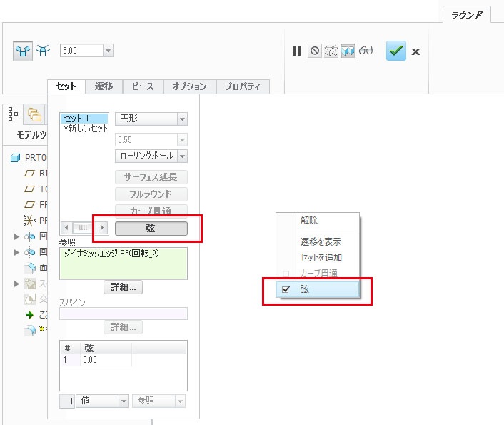Select the set mode round icon
The width and height of the screenshot is (504, 425).
22,51
